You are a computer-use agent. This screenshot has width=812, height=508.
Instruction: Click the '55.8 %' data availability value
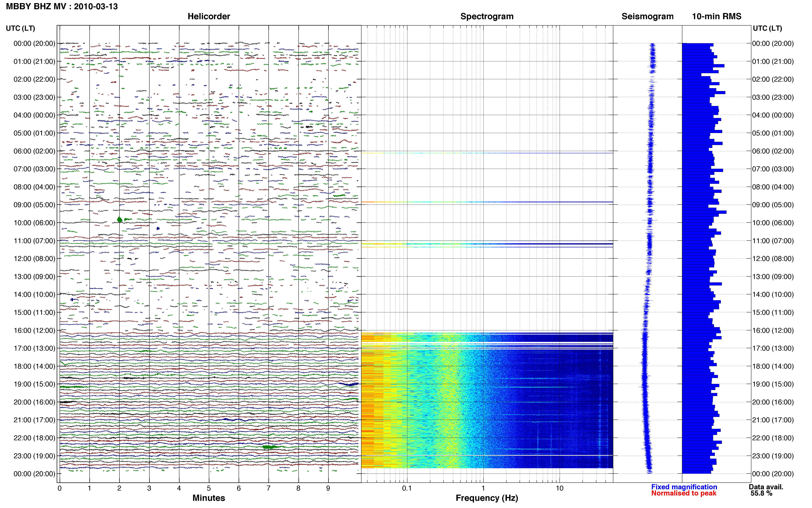761,493
